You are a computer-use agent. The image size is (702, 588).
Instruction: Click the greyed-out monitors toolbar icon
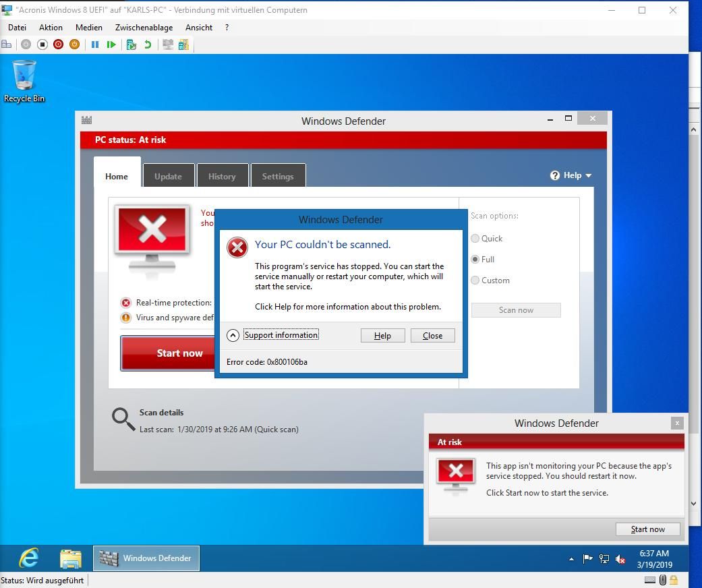click(x=168, y=45)
